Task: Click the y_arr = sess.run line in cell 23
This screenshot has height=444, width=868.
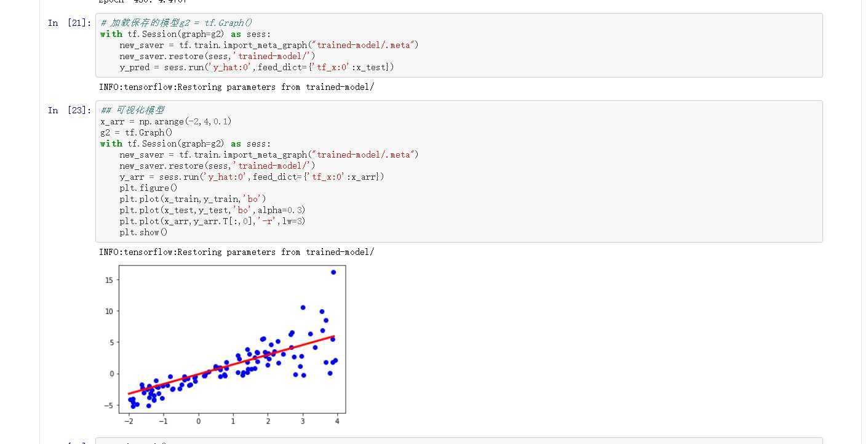Action: point(252,177)
